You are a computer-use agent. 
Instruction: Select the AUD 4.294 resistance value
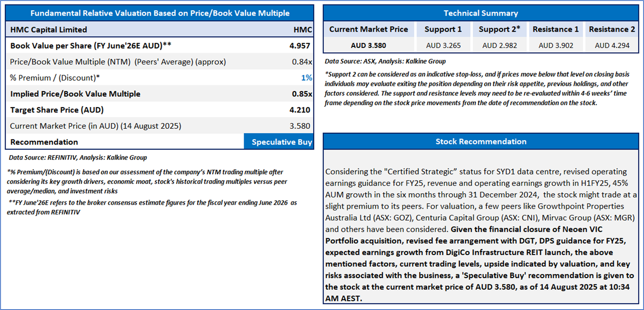[612, 46]
